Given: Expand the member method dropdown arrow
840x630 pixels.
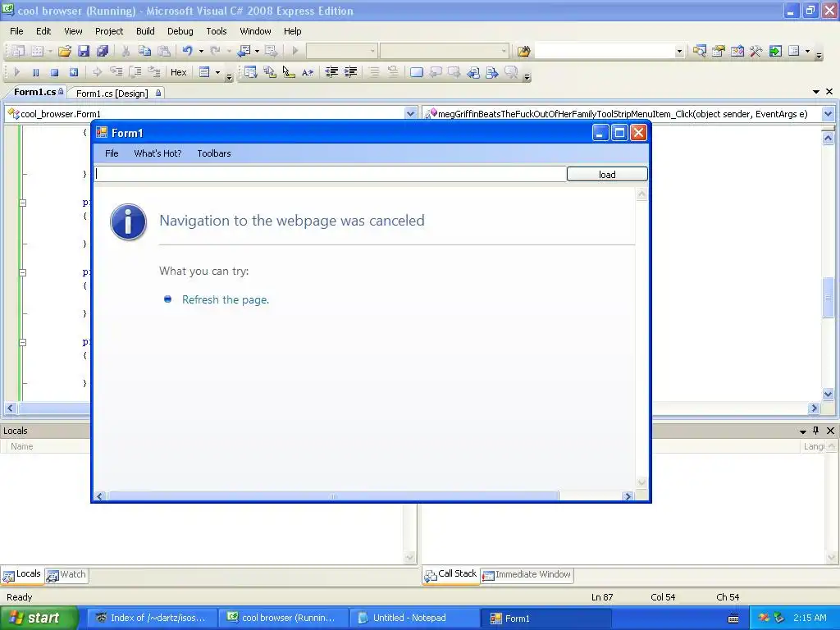Looking at the screenshot, I should click(x=828, y=113).
